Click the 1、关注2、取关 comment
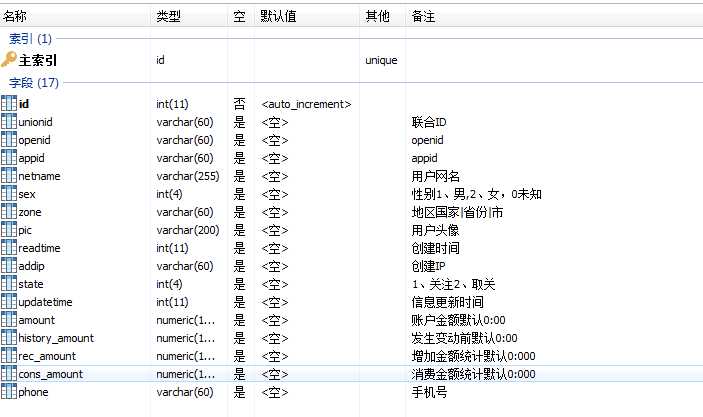The height and width of the screenshot is (417, 703). (x=453, y=284)
